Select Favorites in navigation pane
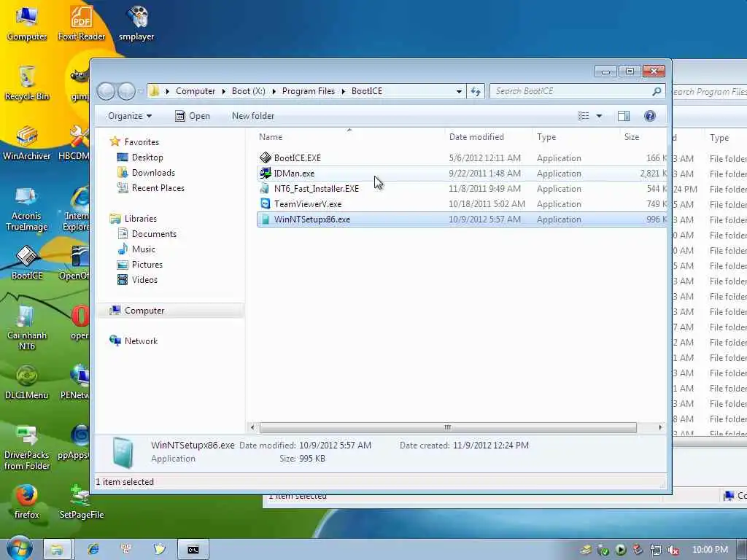Viewport: 747px width, 560px height. 142,142
